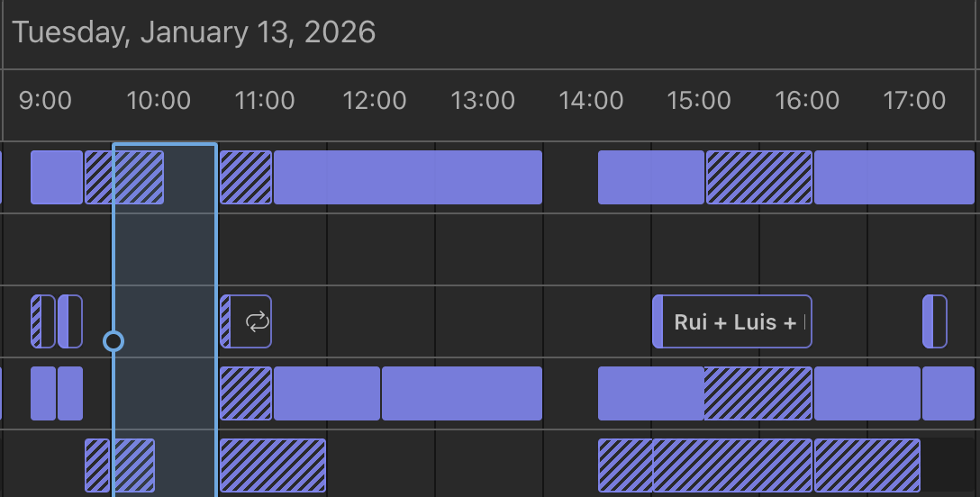Select bottom row hatched block at 16:30
980x497 pixels.
point(867,465)
